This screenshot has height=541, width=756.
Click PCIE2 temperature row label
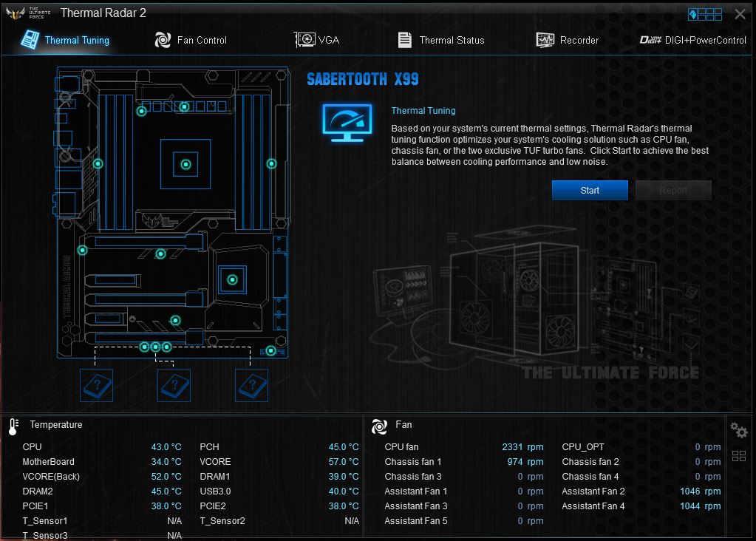(213, 506)
